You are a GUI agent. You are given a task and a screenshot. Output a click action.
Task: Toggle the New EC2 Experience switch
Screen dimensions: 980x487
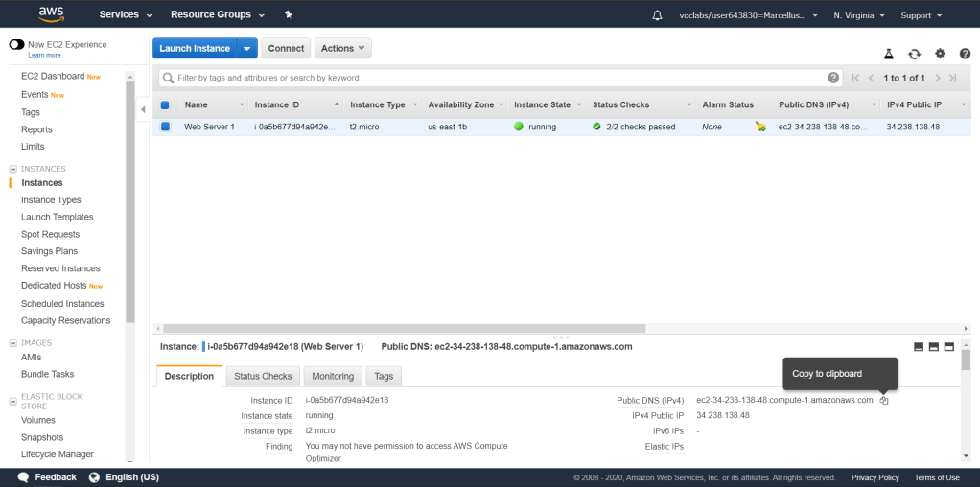pos(16,45)
